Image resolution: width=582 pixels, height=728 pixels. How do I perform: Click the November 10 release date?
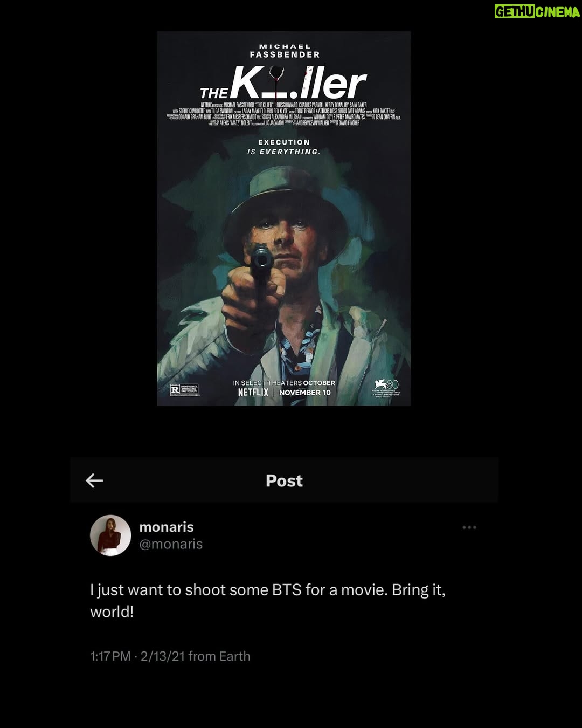(x=305, y=393)
